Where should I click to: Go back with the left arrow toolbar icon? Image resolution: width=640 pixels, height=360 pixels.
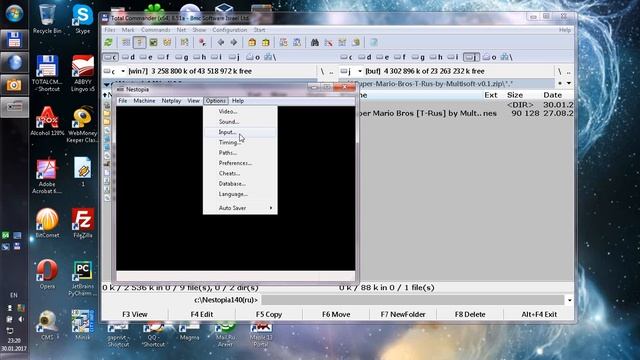pyautogui.click(x=221, y=42)
